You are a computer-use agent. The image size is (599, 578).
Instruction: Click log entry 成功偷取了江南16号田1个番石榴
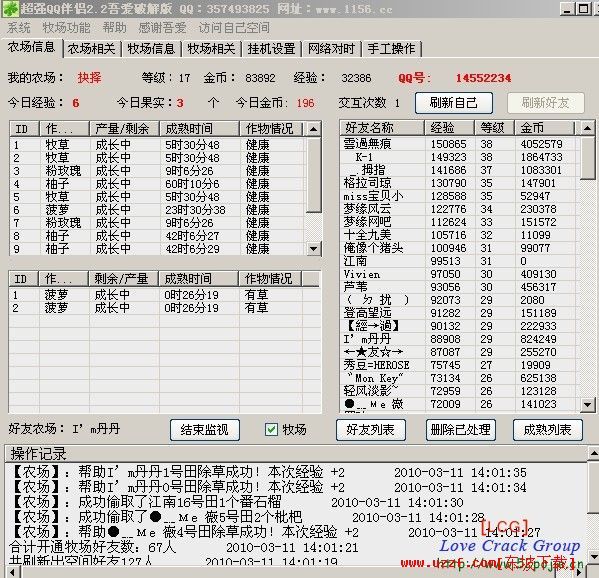[x=237, y=502]
